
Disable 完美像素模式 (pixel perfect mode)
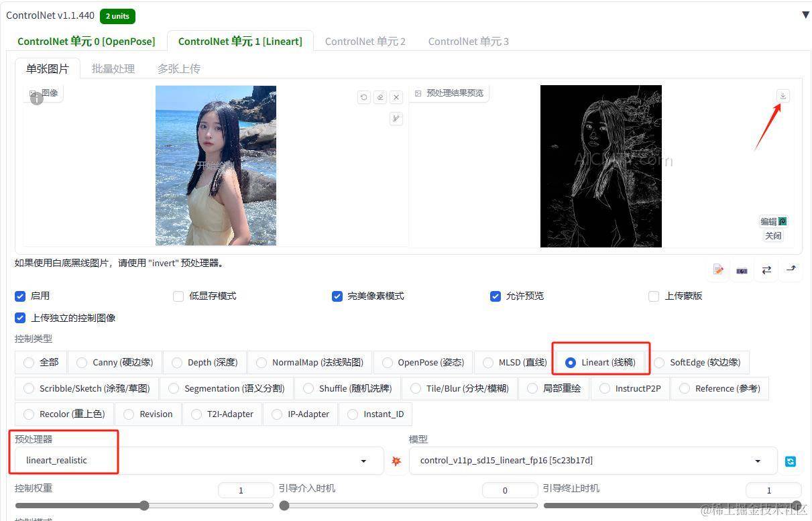337,296
